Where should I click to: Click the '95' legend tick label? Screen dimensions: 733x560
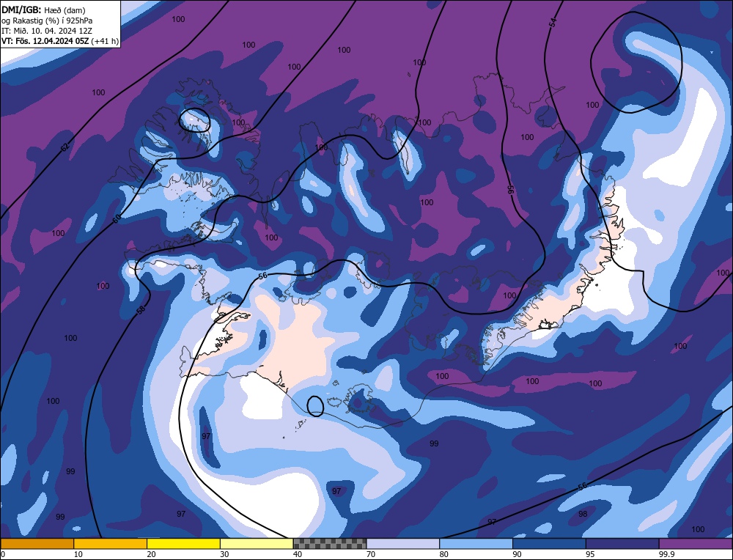click(x=590, y=554)
